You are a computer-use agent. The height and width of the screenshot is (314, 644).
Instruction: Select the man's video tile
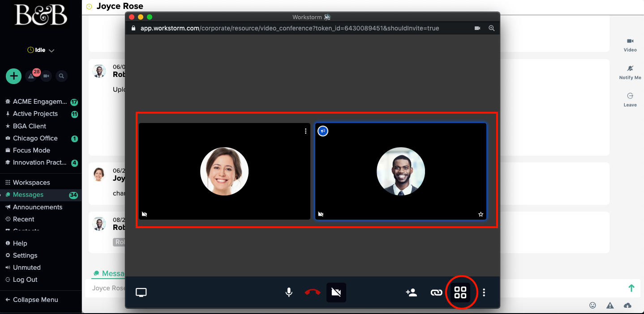pos(401,171)
